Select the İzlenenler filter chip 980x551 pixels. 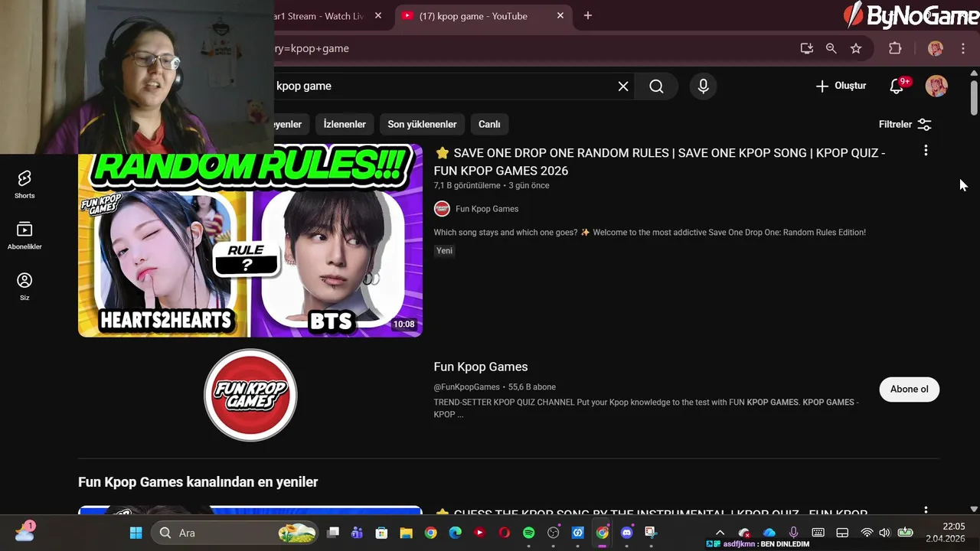coord(345,124)
